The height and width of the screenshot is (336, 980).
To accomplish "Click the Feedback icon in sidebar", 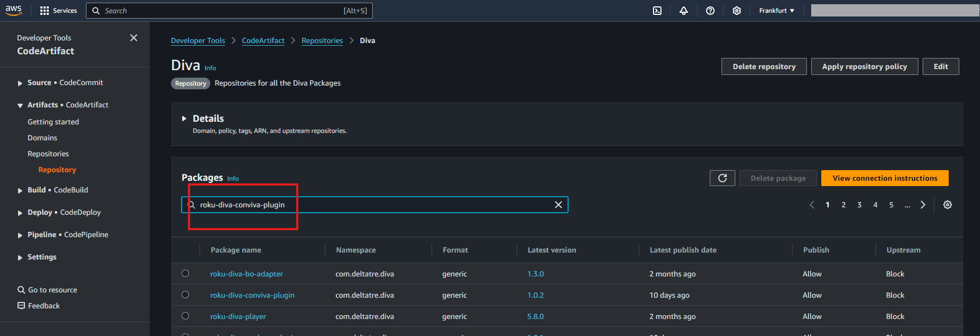I will (21, 306).
